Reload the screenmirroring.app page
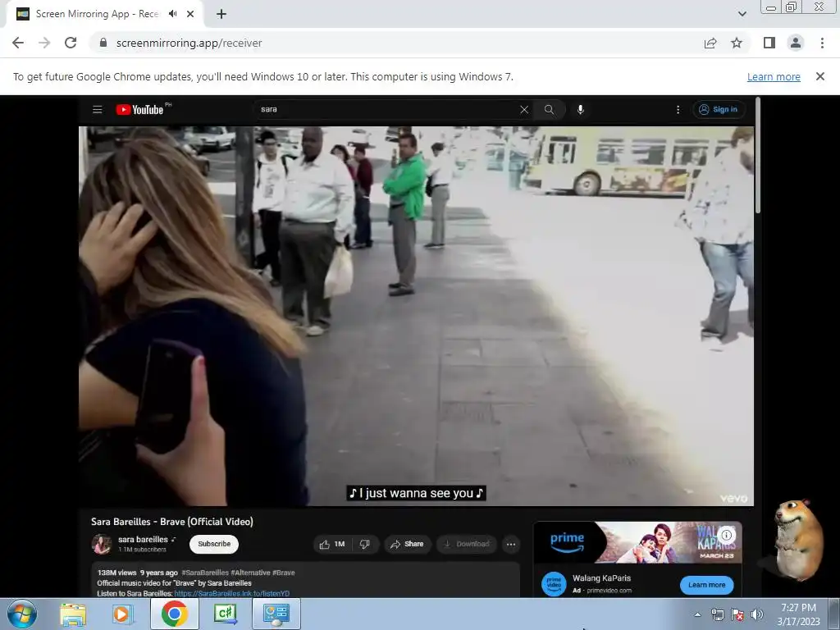The image size is (840, 630). click(x=71, y=43)
